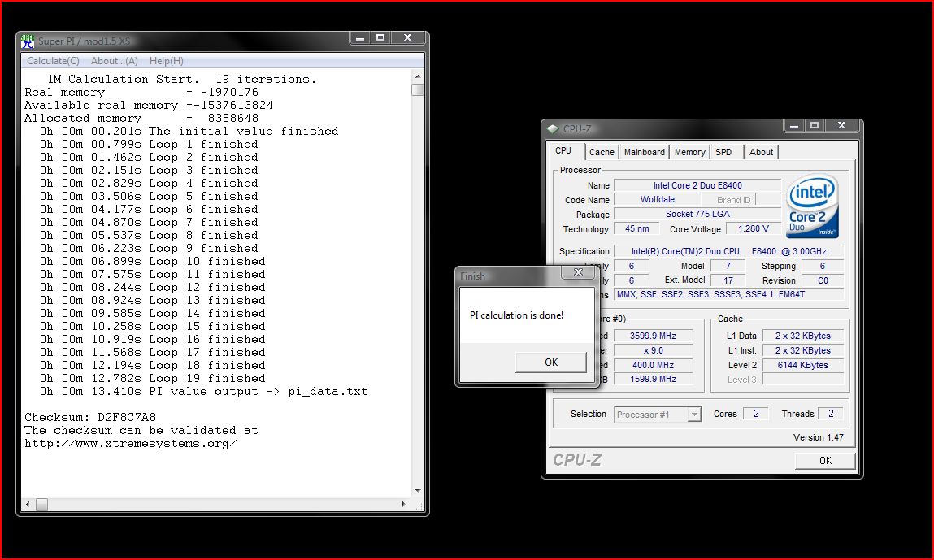Click the Super PI vertical scrollbar down arrow

(x=418, y=490)
